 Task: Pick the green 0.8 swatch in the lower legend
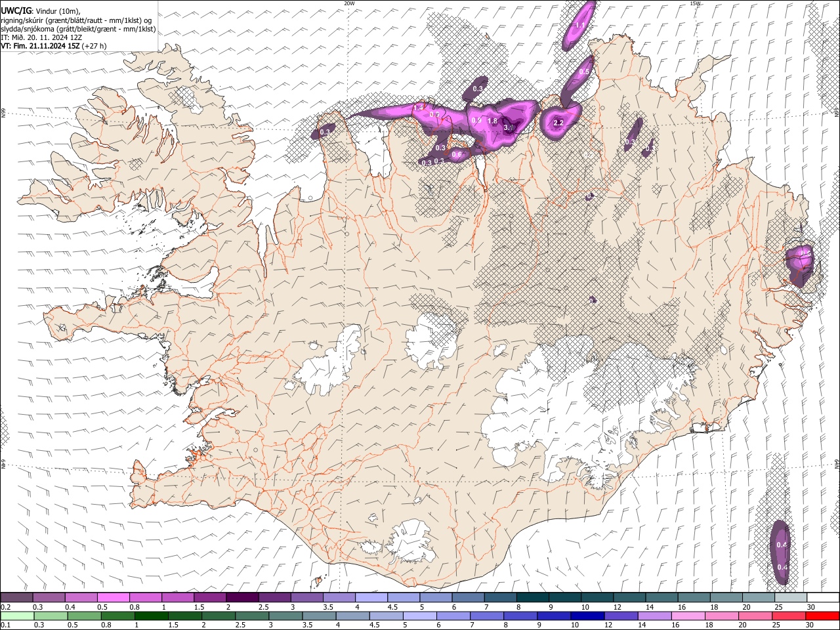tap(117, 616)
